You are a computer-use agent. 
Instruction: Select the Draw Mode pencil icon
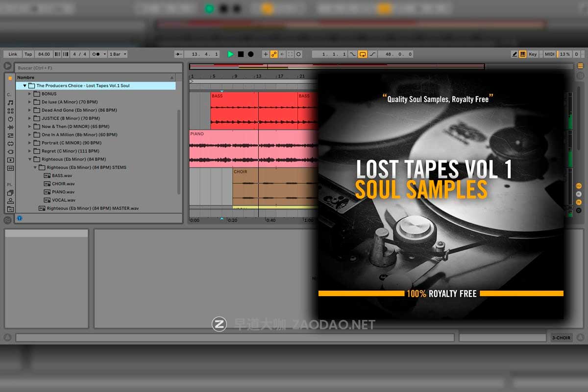tap(514, 54)
